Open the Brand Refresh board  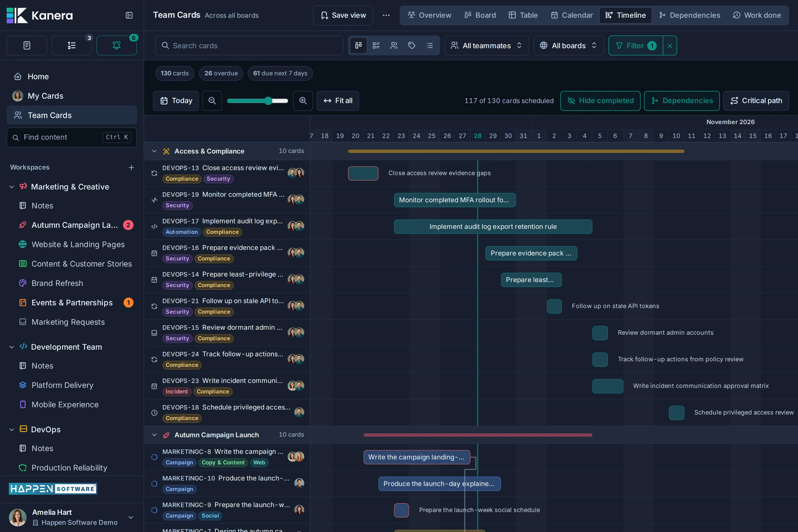57,283
